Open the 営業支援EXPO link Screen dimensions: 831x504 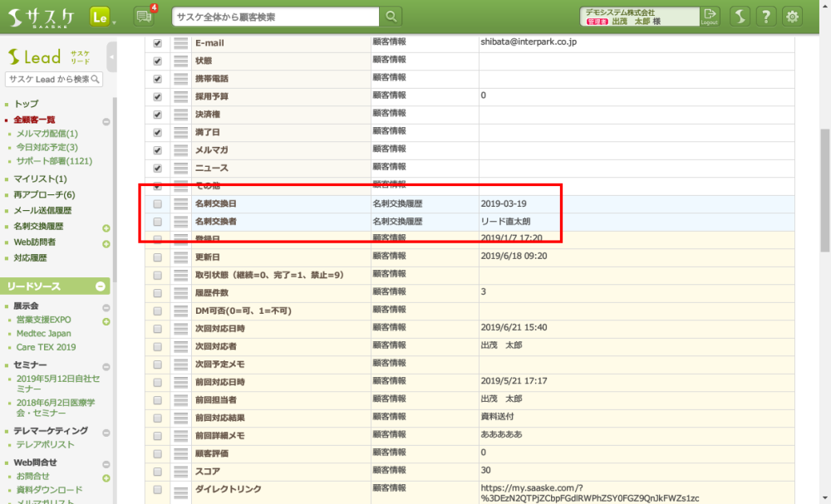(44, 320)
